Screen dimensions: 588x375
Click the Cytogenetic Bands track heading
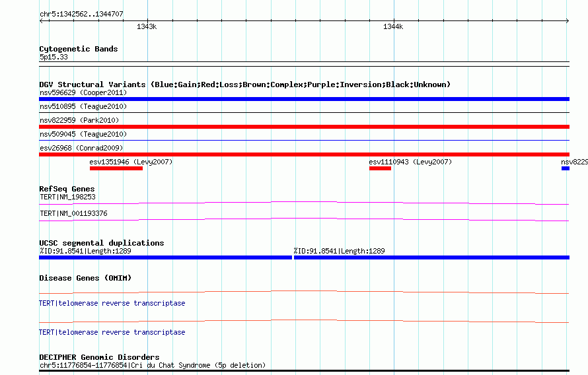(79, 49)
